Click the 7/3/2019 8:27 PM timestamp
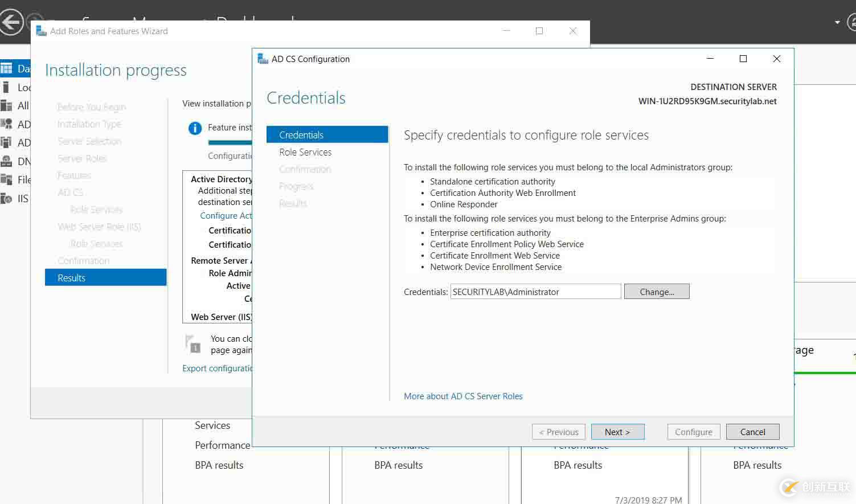 pos(648,499)
